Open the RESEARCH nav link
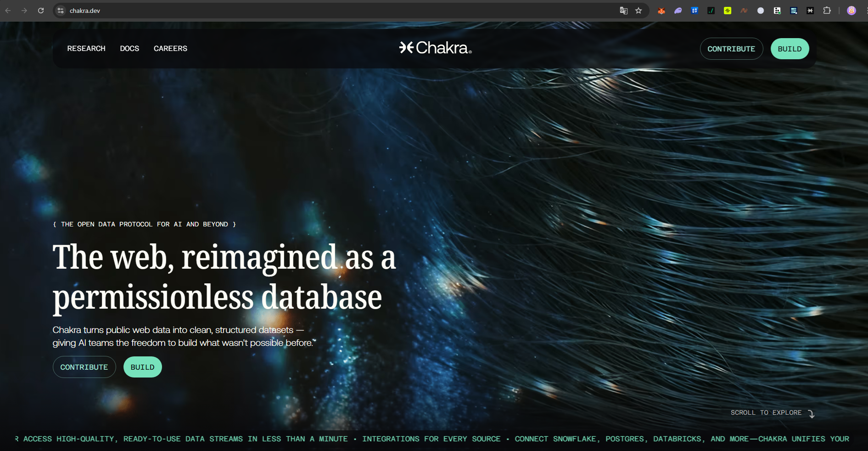This screenshot has width=868, height=451. click(86, 49)
